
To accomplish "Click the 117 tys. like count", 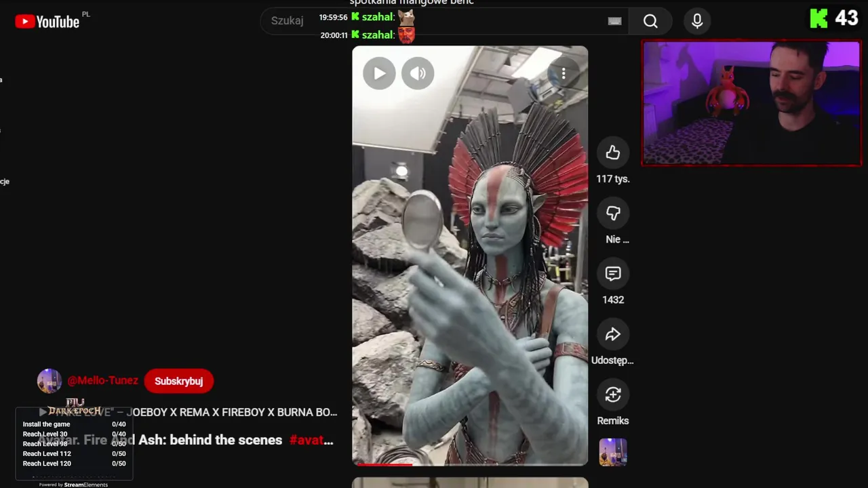I will [613, 179].
